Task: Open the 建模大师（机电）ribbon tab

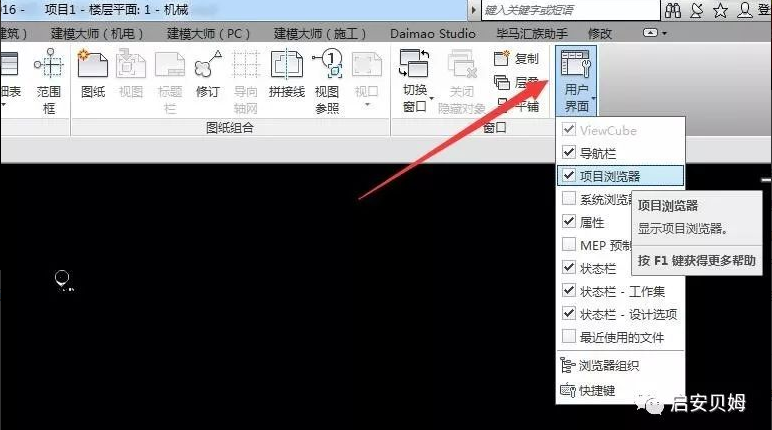Action: click(x=97, y=33)
